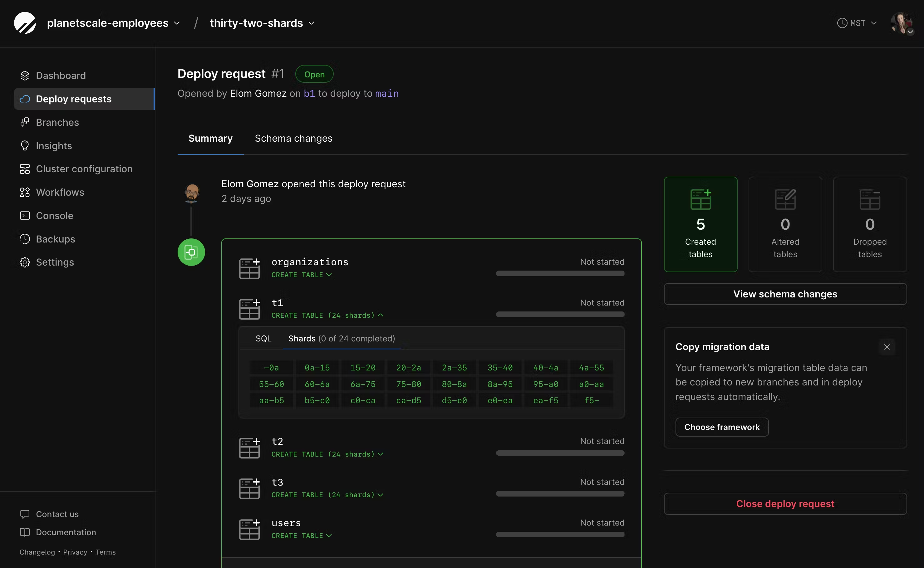The image size is (924, 568).
Task: Open Insights via the lightbulb icon
Action: tap(24, 146)
